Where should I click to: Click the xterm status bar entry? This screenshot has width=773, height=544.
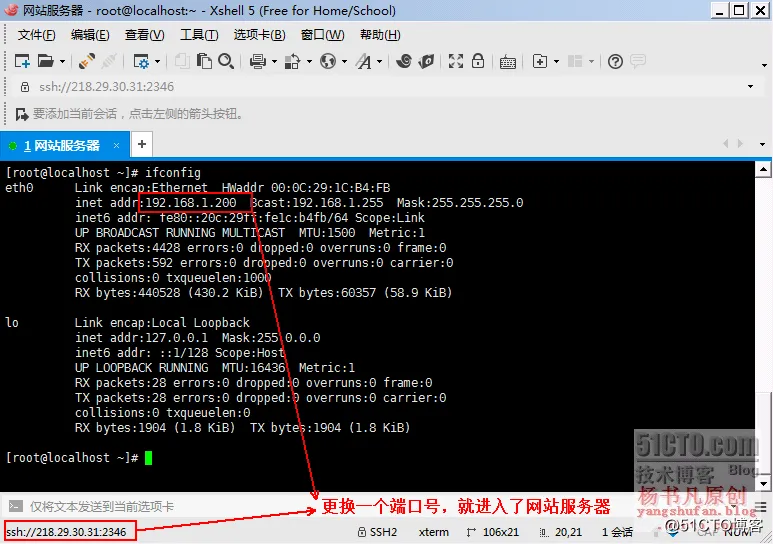click(434, 532)
